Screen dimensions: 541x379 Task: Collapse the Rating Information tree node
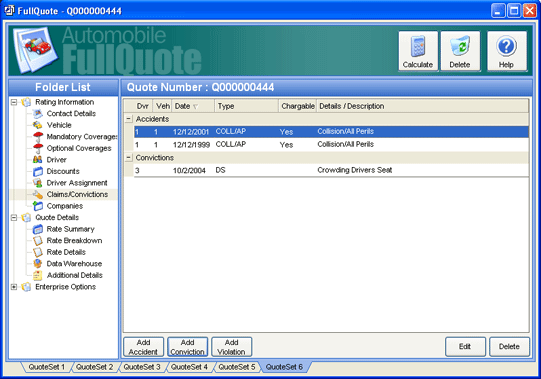14,102
